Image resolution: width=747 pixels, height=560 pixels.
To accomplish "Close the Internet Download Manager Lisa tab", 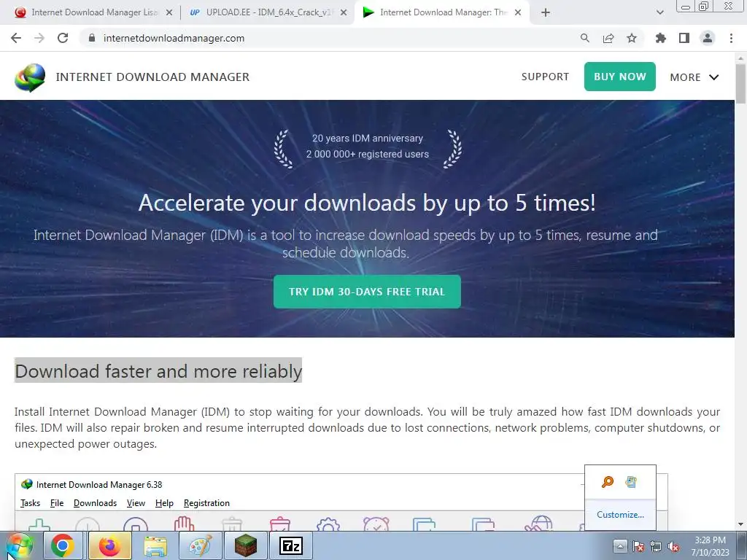I will click(x=169, y=13).
